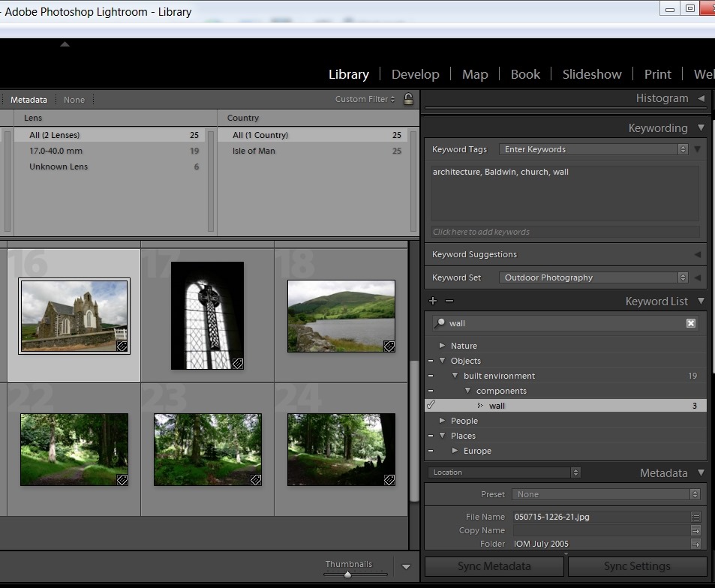Click the Sync Settings button

coord(637,566)
